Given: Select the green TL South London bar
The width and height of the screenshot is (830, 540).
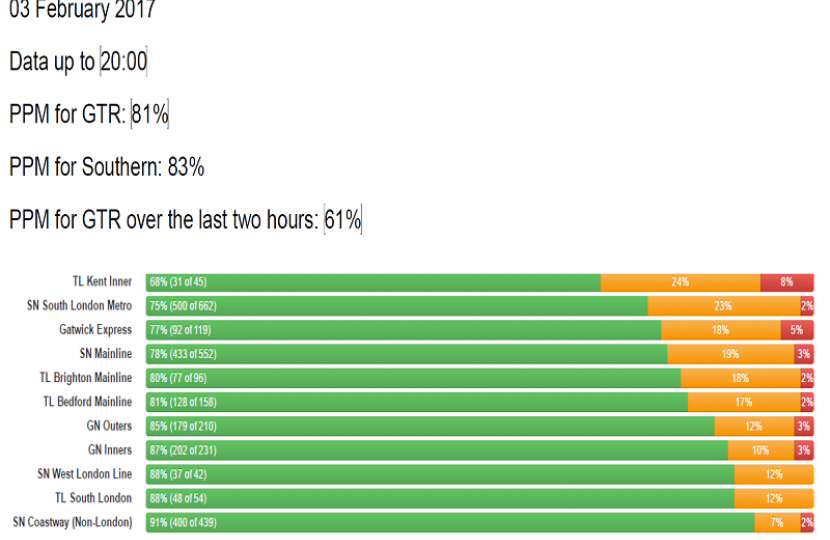Looking at the screenshot, I should (x=439, y=498).
